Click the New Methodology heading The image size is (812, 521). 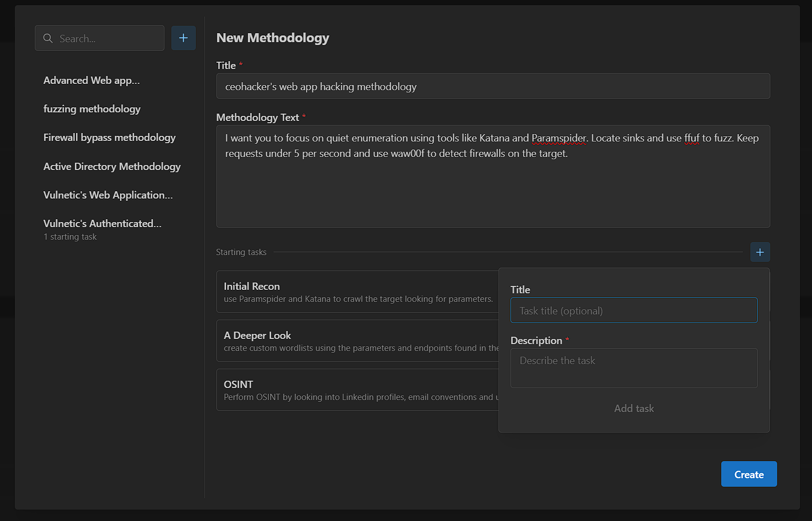click(272, 38)
